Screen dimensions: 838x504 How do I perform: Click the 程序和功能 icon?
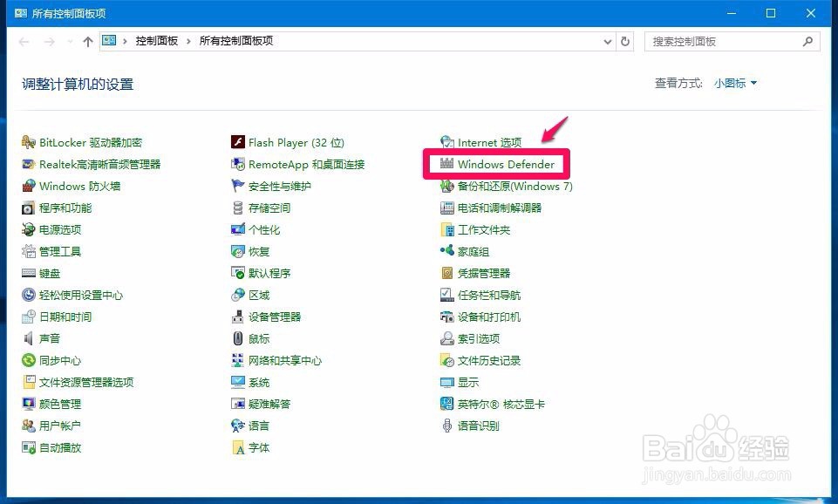tap(28, 208)
